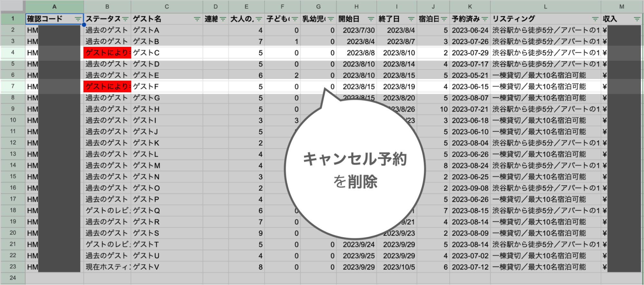The image size is (644, 285).
Task: Select the 2023/7/30 start date cell
Action: tap(356, 30)
